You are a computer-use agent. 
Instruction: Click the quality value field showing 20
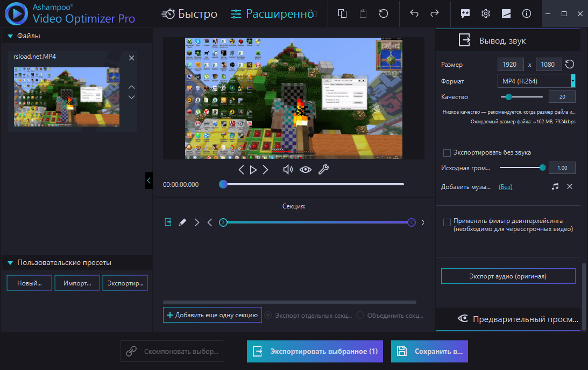(562, 97)
